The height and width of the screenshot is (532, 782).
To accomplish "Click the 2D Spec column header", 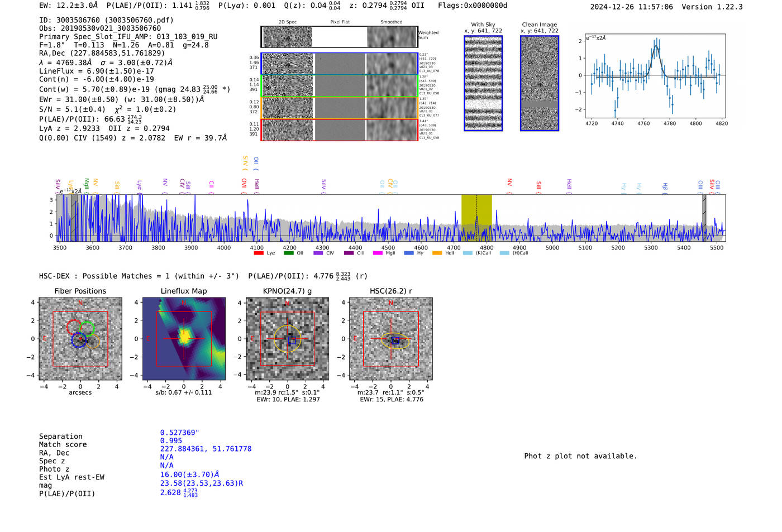I will [288, 22].
